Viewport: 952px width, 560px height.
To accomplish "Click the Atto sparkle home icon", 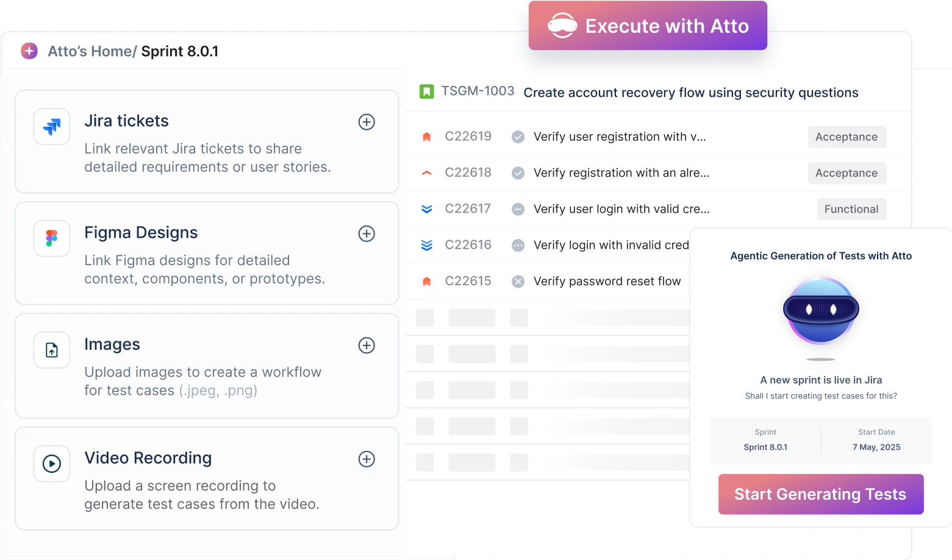I will [x=29, y=51].
